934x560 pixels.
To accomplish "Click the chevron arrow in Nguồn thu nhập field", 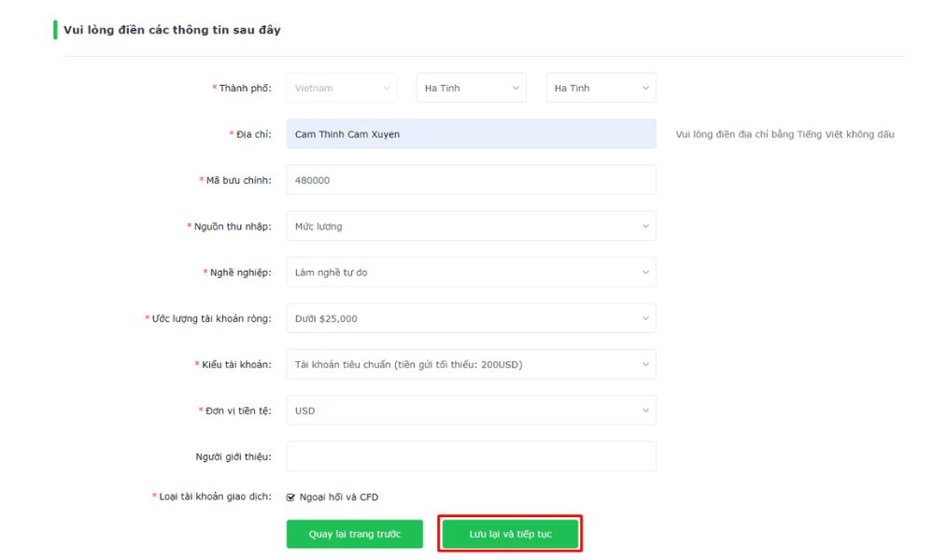I will (644, 226).
